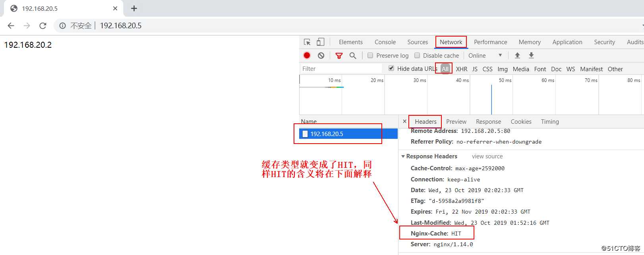The width and height of the screenshot is (644, 255).
Task: Collapse the Response Headers section
Action: pyautogui.click(x=403, y=156)
